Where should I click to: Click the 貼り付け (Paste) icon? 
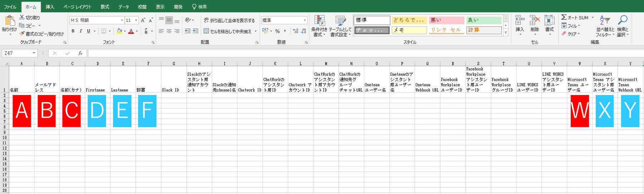pyautogui.click(x=10, y=21)
